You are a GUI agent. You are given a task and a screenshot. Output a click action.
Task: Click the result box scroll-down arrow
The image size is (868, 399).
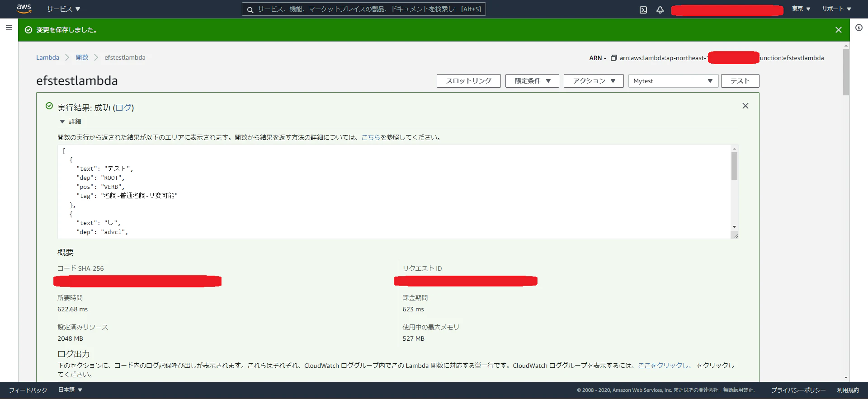(x=734, y=227)
